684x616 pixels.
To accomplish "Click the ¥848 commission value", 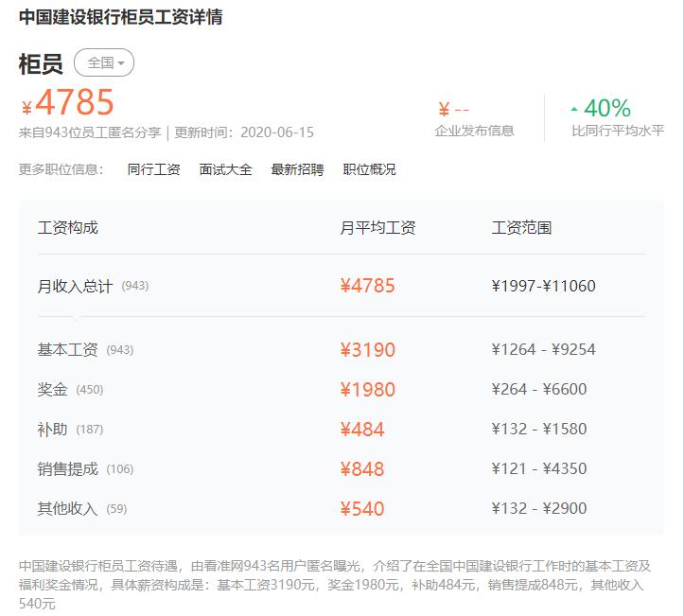I will click(x=362, y=469).
